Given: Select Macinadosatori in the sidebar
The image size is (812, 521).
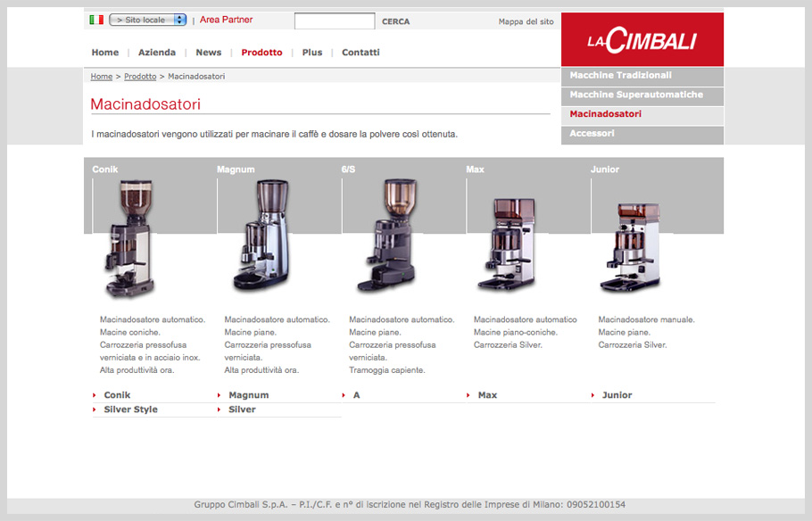Looking at the screenshot, I should point(642,115).
